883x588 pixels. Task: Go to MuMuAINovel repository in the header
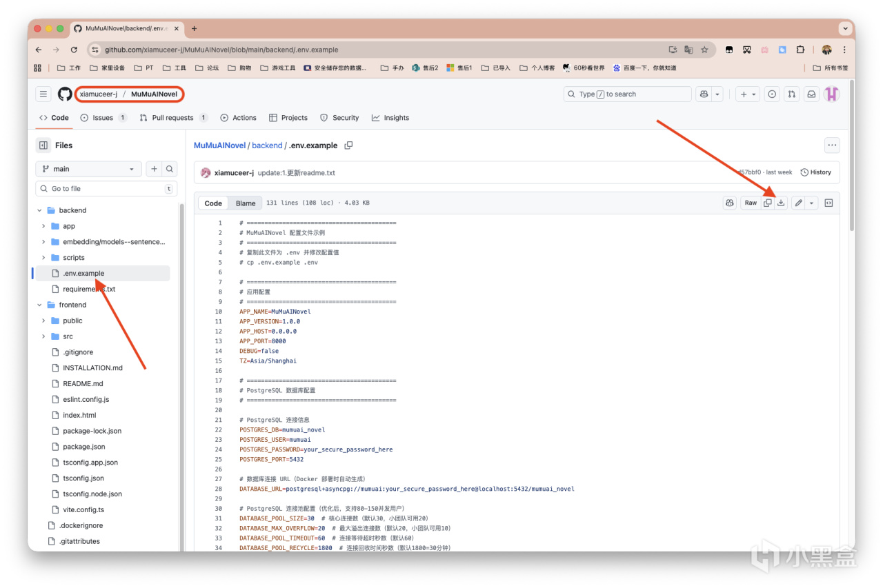pyautogui.click(x=155, y=94)
